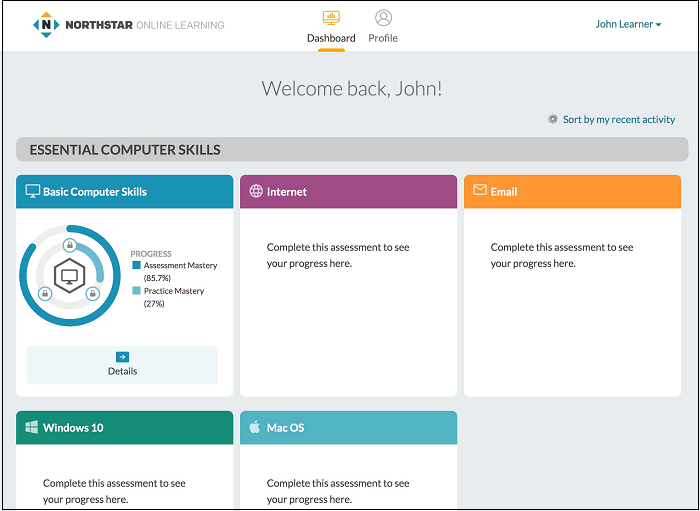Click the PROGRESS legend label
Image resolution: width=700 pixels, height=511 pixels.
[151, 253]
